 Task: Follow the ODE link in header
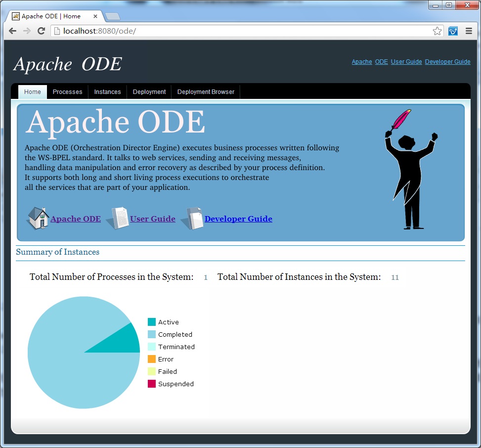[381, 62]
